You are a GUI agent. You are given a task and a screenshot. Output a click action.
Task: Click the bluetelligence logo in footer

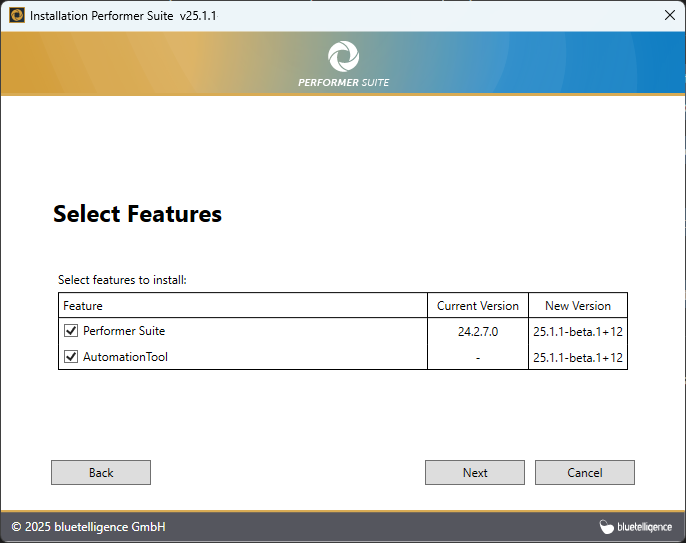635,527
